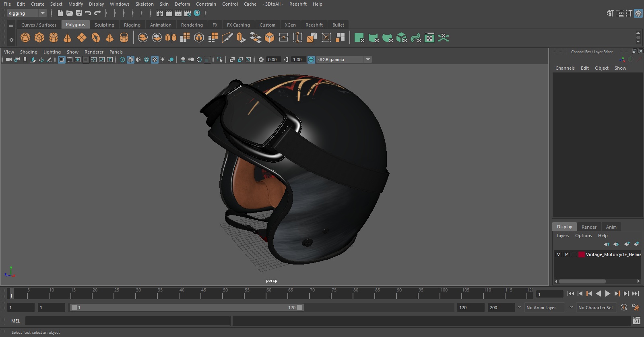Toggle layer visibility V for Vintage_Motorcycle_Helmet
This screenshot has width=644, height=337.
[558, 254]
